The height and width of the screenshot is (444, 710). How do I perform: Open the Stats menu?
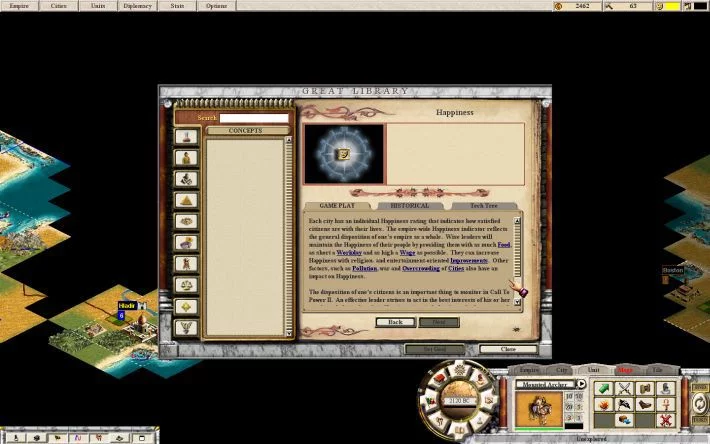click(x=177, y=6)
